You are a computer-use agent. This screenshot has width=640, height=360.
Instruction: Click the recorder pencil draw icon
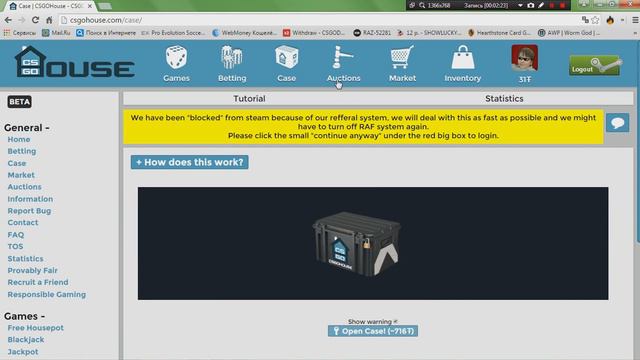click(x=541, y=5)
